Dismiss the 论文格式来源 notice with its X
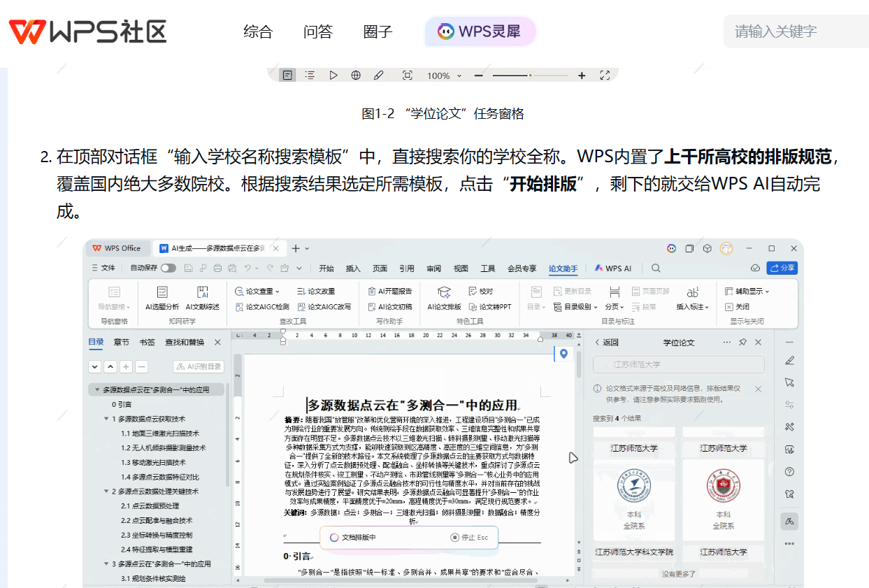Screen dimensions: 869x588 point(758,389)
